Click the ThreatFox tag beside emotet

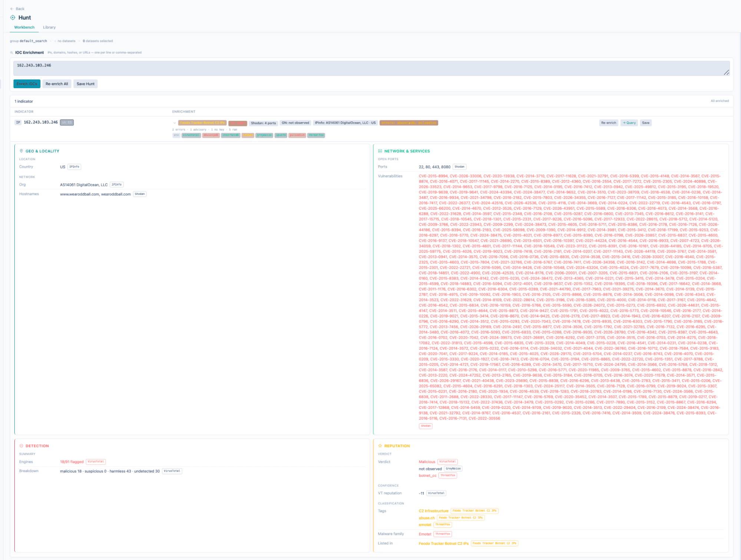(x=443, y=524)
